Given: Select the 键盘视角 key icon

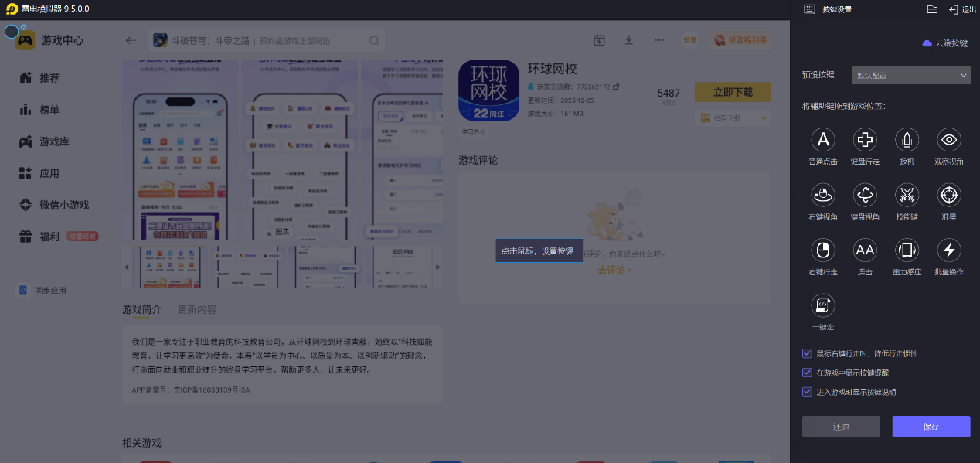Looking at the screenshot, I should click(x=865, y=195).
